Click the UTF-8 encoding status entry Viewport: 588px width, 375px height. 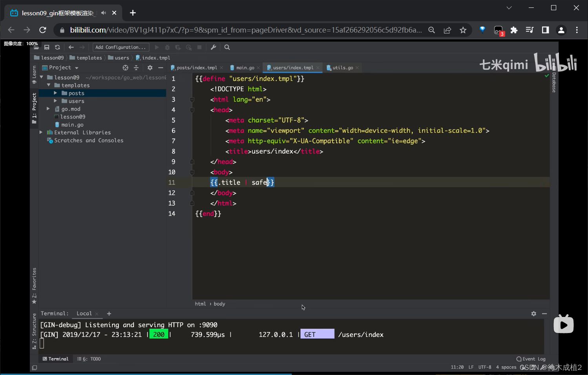point(485,367)
